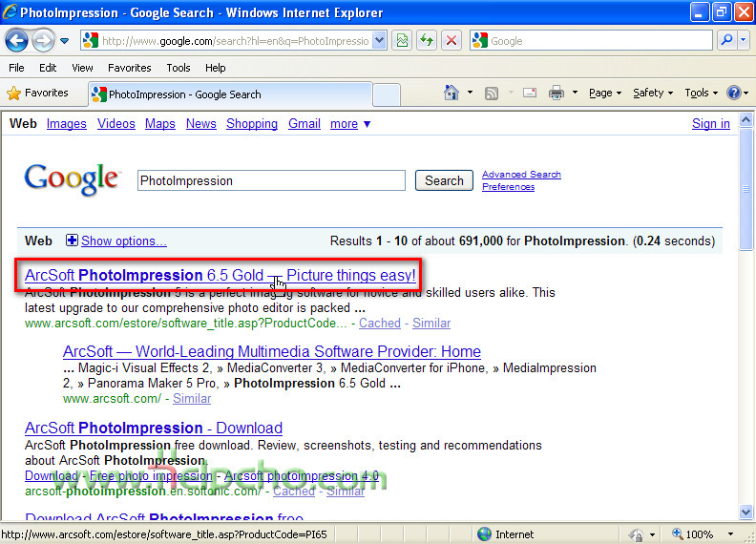Screen dimensions: 756x544
Task: Open Similar link next to www.arcsoft.com/
Action: pyautogui.click(x=192, y=399)
